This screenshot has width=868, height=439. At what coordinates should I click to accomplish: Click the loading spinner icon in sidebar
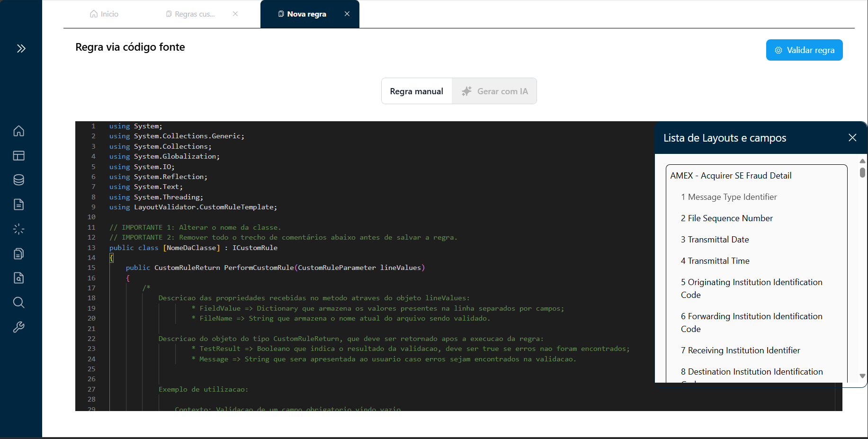pyautogui.click(x=19, y=229)
